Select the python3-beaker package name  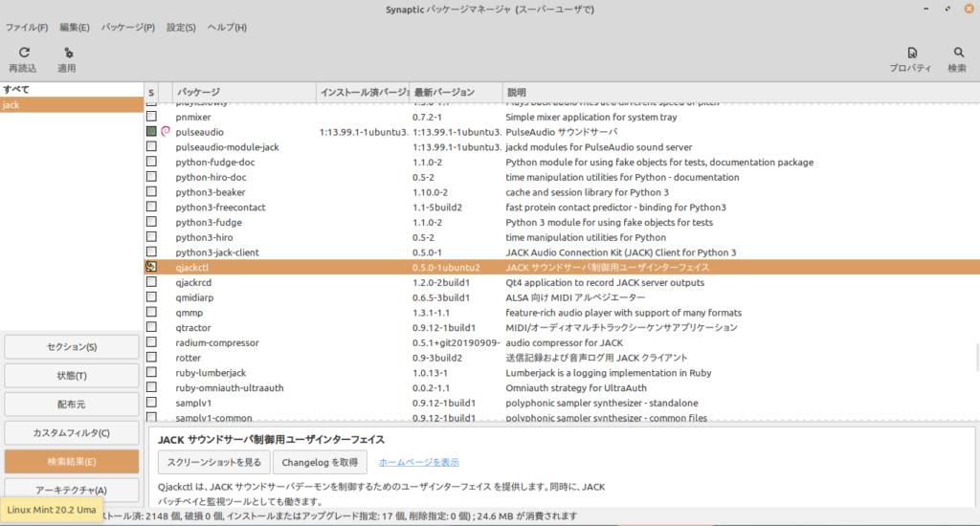[210, 192]
